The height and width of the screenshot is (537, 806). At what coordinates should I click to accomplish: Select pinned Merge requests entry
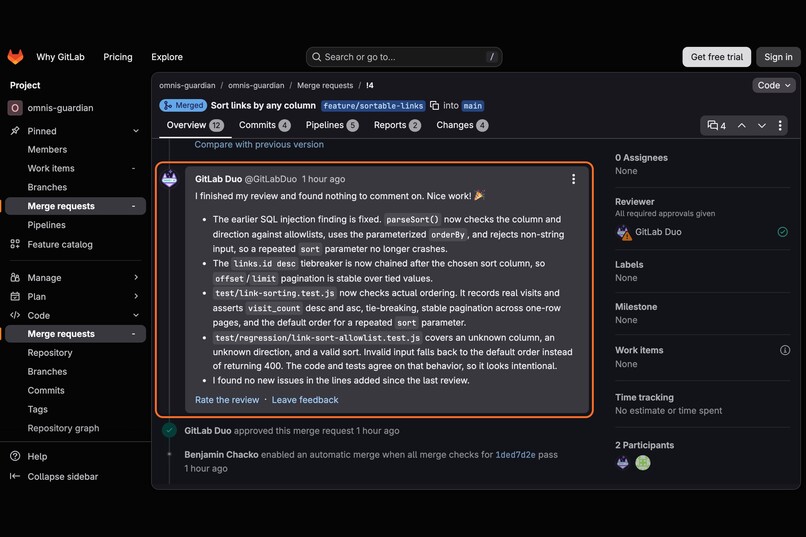(75, 206)
